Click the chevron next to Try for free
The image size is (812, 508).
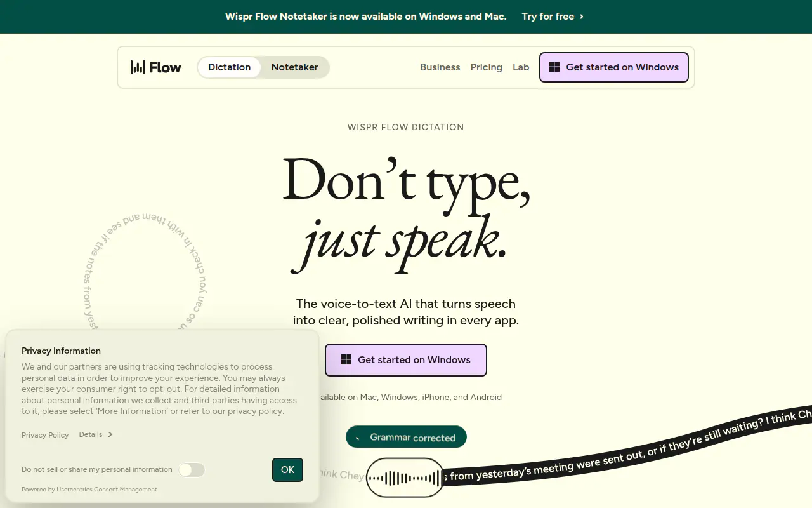click(x=582, y=17)
